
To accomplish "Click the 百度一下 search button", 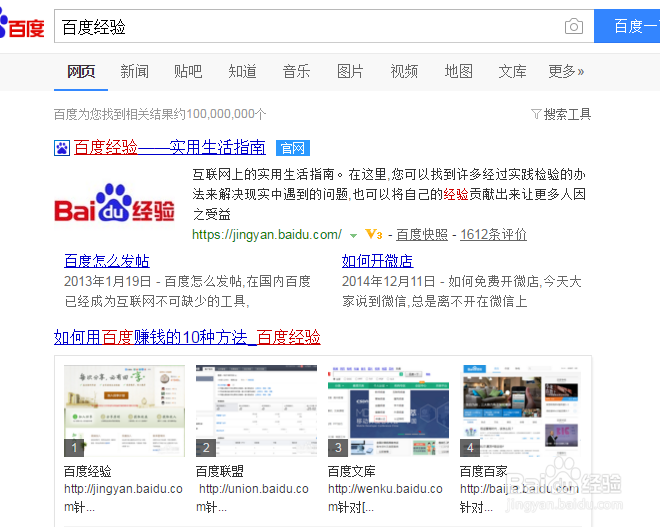I will (x=627, y=26).
